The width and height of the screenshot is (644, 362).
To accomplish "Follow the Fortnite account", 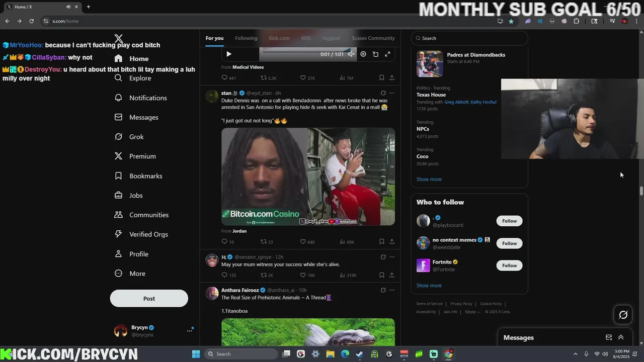I will (x=509, y=265).
